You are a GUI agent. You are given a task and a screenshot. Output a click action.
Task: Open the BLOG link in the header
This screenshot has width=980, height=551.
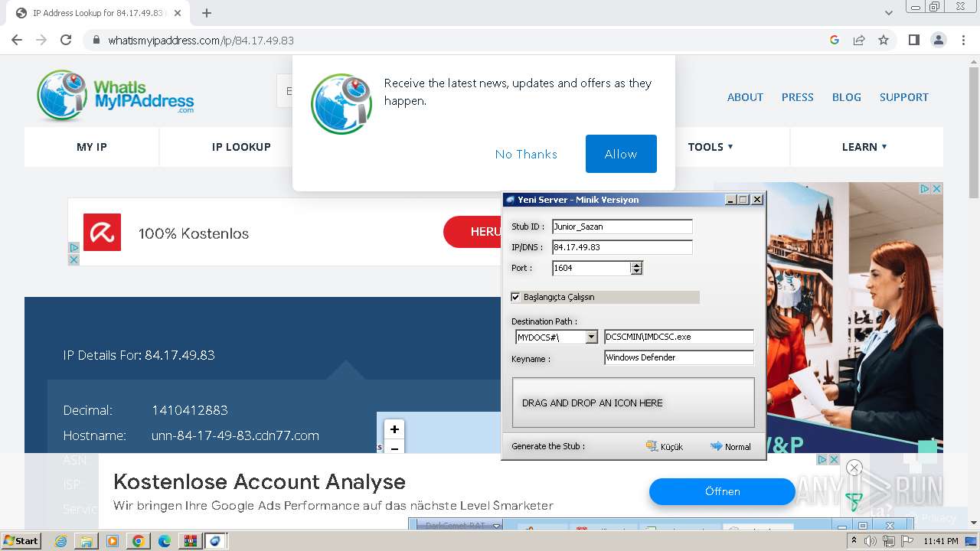point(846,97)
